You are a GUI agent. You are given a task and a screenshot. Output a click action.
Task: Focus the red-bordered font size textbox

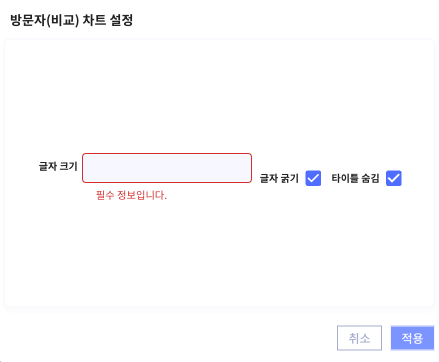(167, 168)
